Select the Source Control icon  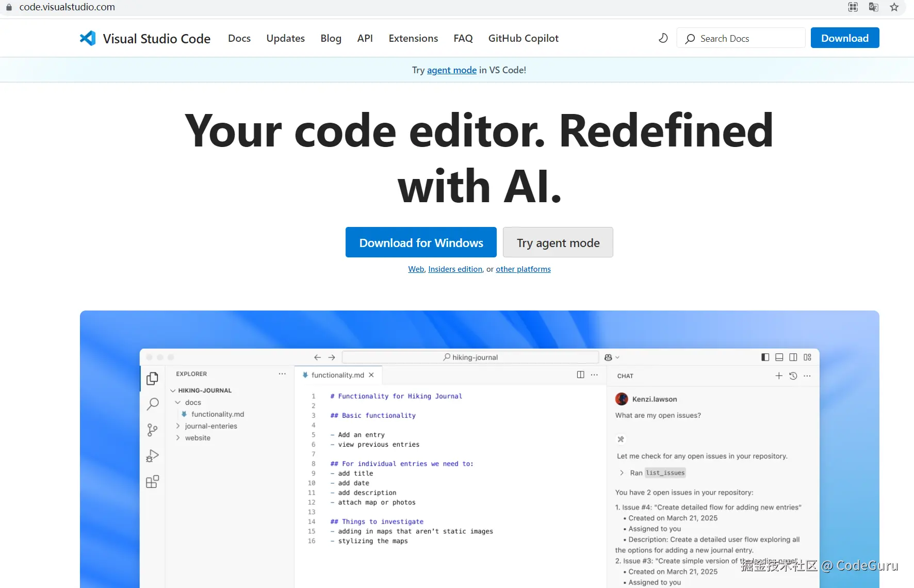[x=152, y=430]
